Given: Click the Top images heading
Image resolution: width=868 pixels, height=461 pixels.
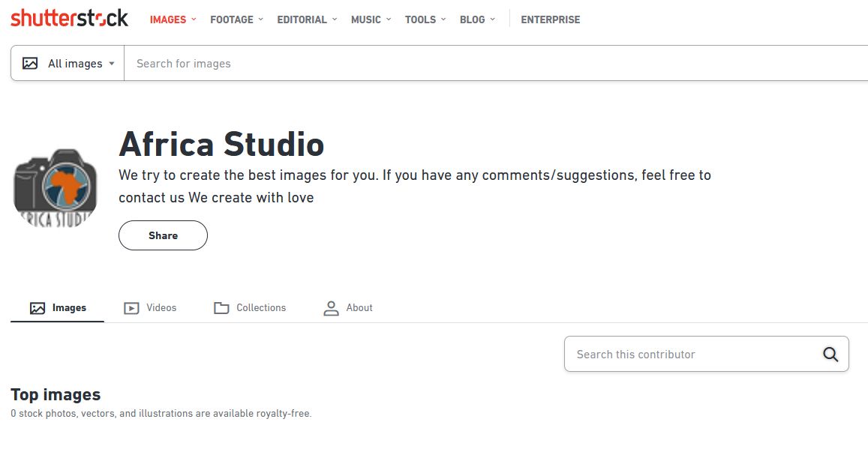Looking at the screenshot, I should (x=56, y=394).
